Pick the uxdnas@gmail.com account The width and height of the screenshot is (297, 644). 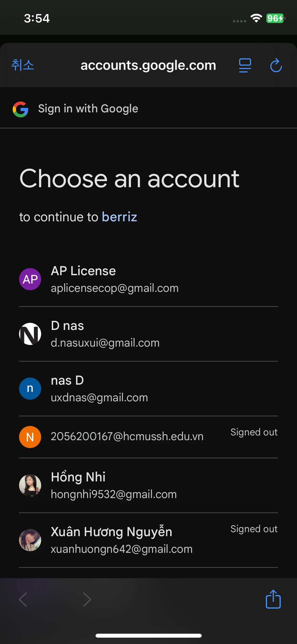coord(99,397)
